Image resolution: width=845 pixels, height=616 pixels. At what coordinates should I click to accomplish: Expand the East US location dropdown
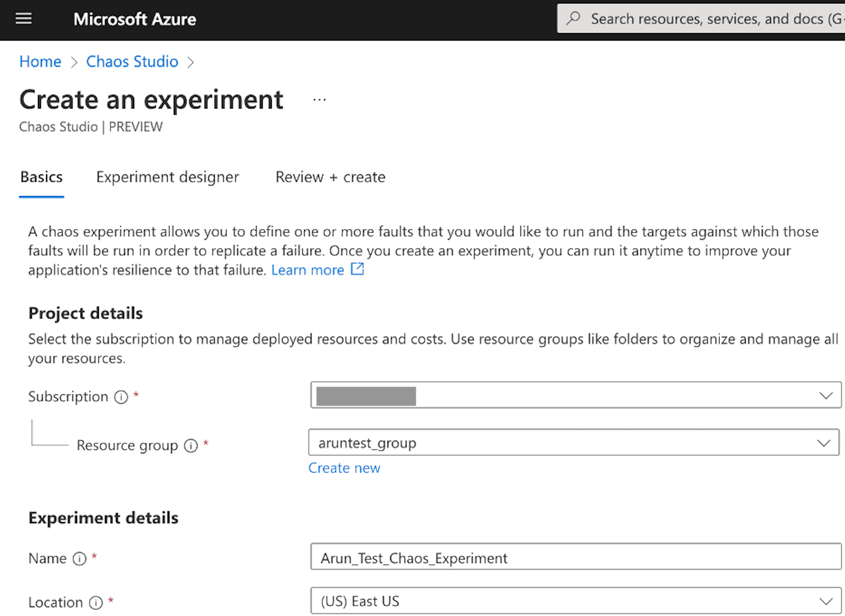[x=825, y=602]
